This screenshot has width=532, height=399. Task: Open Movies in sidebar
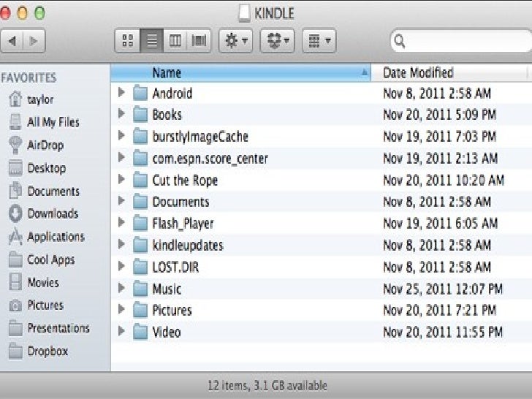[34, 282]
